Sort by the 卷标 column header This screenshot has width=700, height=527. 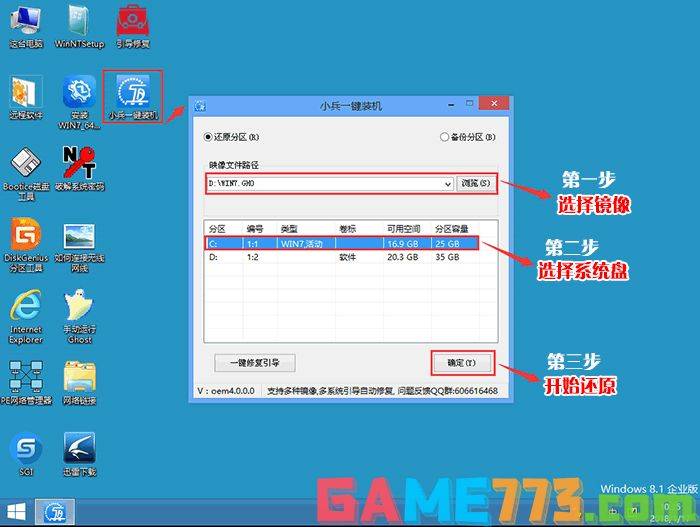coord(347,229)
